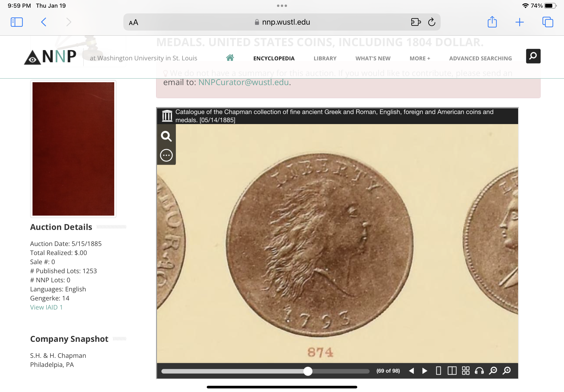Expand the More + menu

(420, 59)
